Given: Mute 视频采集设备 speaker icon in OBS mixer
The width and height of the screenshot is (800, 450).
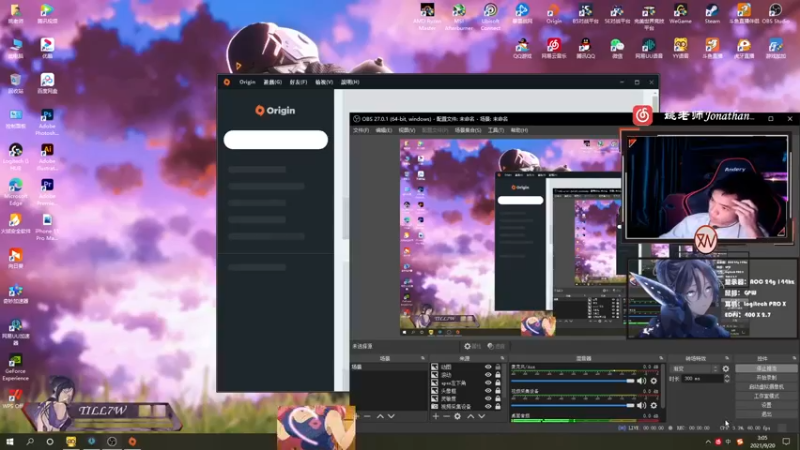Looking at the screenshot, I should coord(641,405).
